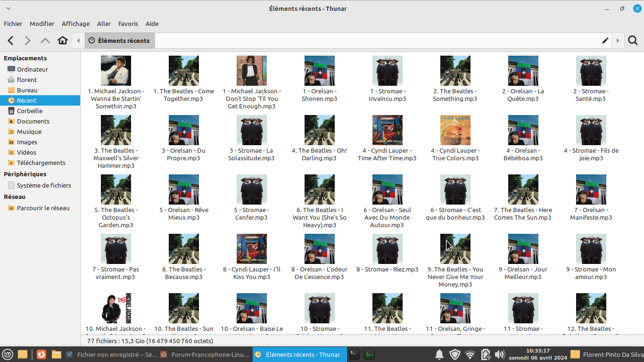This screenshot has height=362, width=644.
Task: Open the system monitor icon in the taskbar
Action: pyautogui.click(x=370, y=354)
